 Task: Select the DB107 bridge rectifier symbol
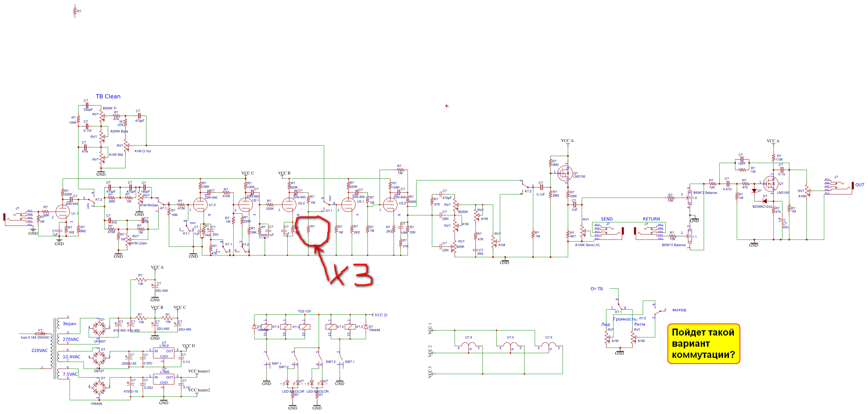tap(99, 358)
